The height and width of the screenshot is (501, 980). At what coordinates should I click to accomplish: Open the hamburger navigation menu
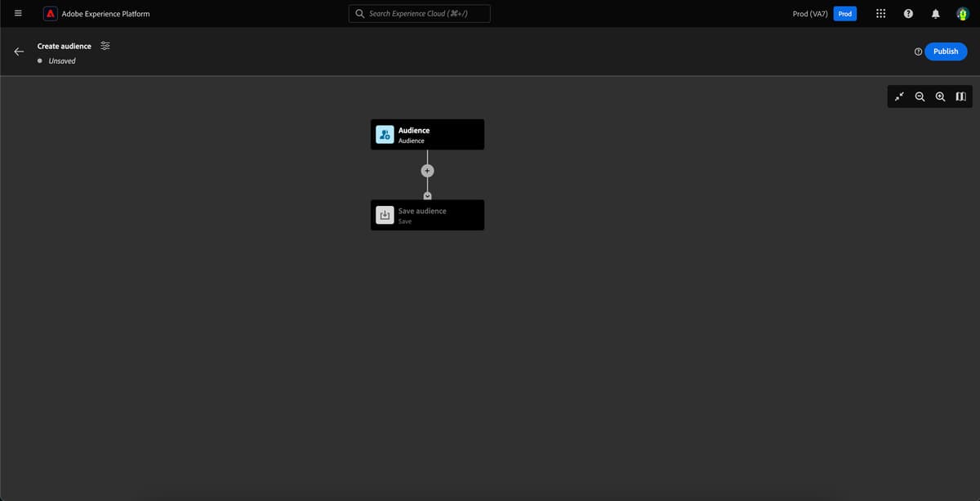tap(17, 13)
